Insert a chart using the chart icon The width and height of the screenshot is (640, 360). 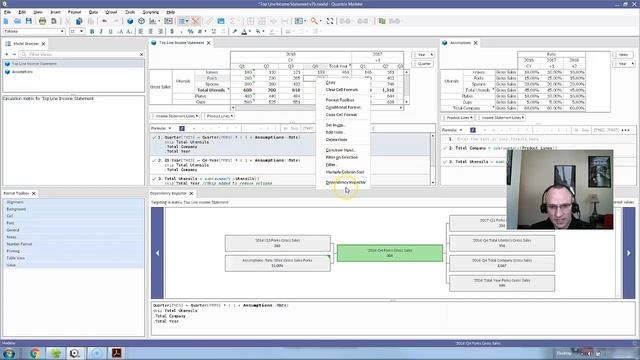click(x=153, y=21)
